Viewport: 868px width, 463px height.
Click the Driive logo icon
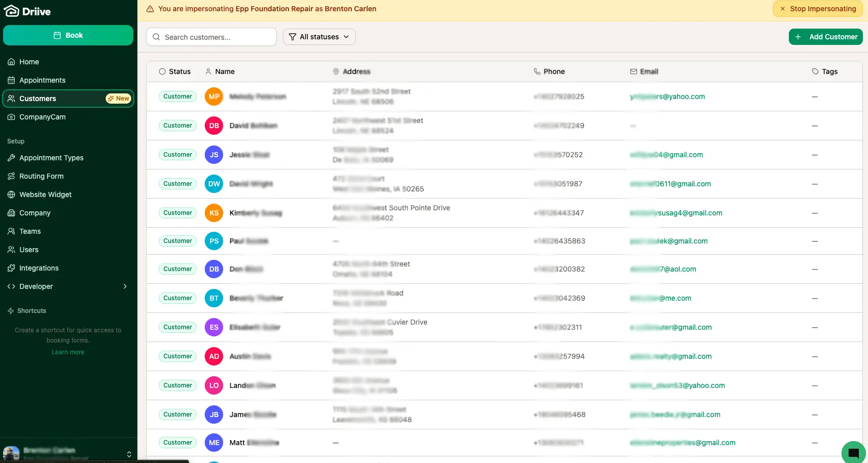(x=11, y=11)
